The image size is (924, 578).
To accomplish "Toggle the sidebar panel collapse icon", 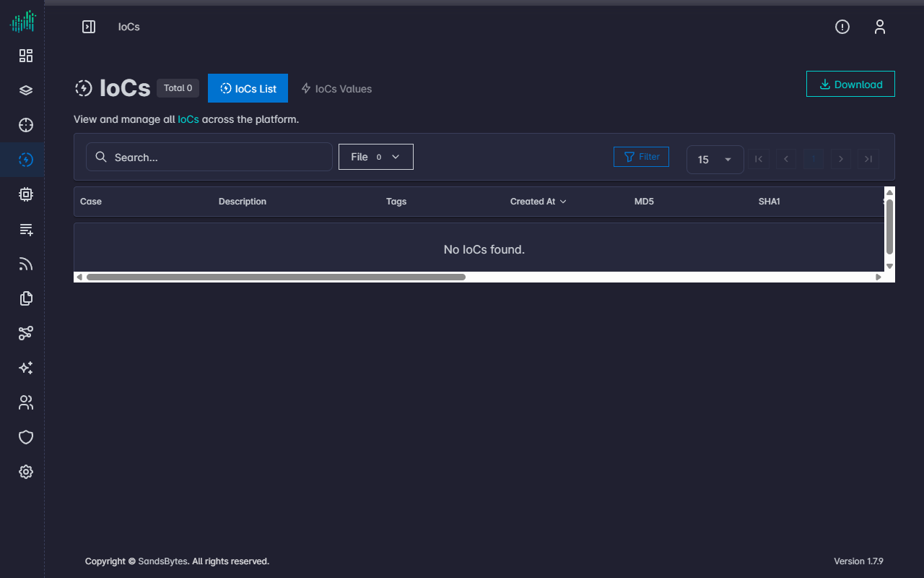I will (x=89, y=27).
